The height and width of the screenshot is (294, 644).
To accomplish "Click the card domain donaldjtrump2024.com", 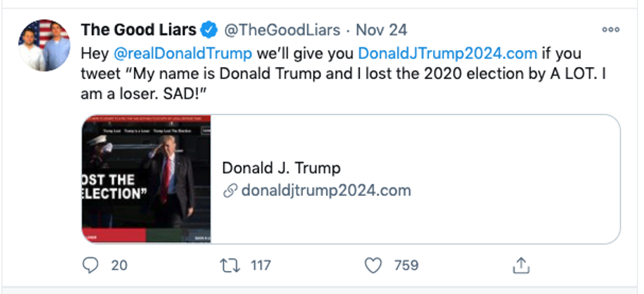I will 326,191.
